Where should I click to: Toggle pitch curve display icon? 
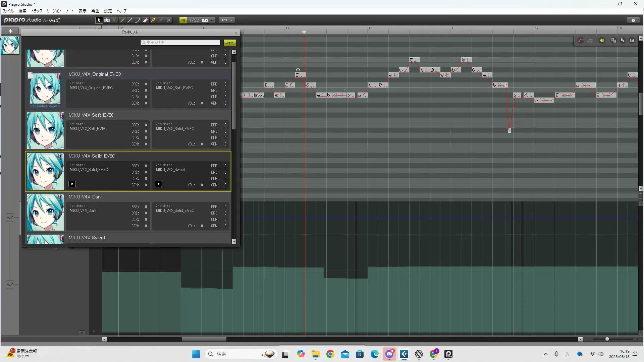click(x=581, y=41)
